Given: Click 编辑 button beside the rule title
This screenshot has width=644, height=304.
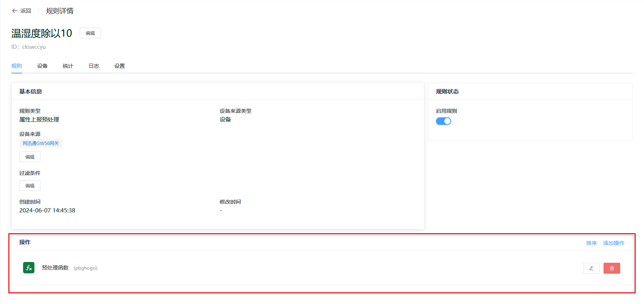Looking at the screenshot, I should [x=90, y=33].
